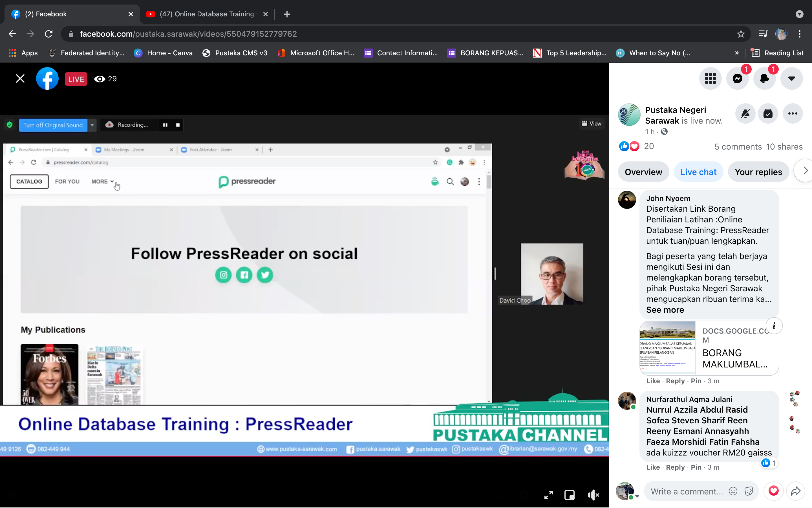The image size is (812, 508).
Task: Close the Facebook live video viewer
Action: pyautogui.click(x=20, y=79)
